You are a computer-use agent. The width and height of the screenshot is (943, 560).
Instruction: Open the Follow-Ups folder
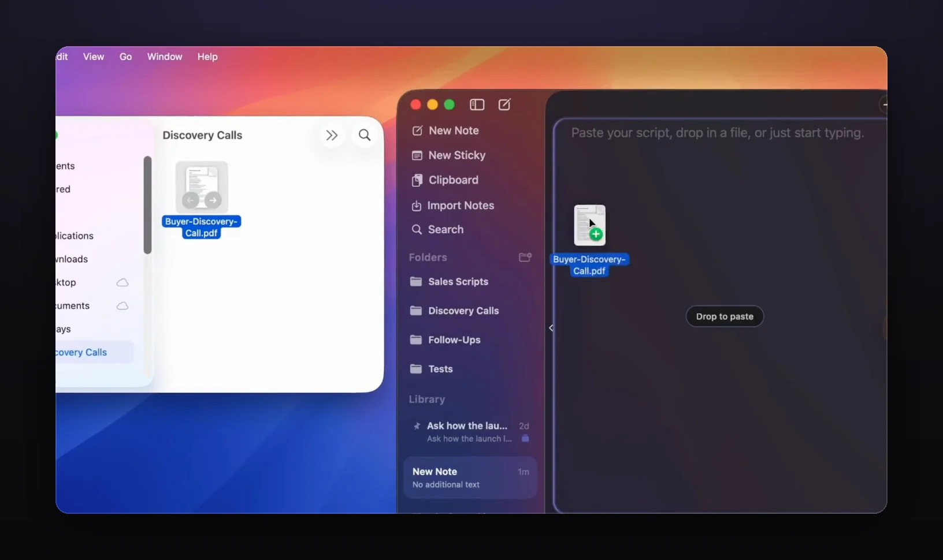tap(445, 340)
